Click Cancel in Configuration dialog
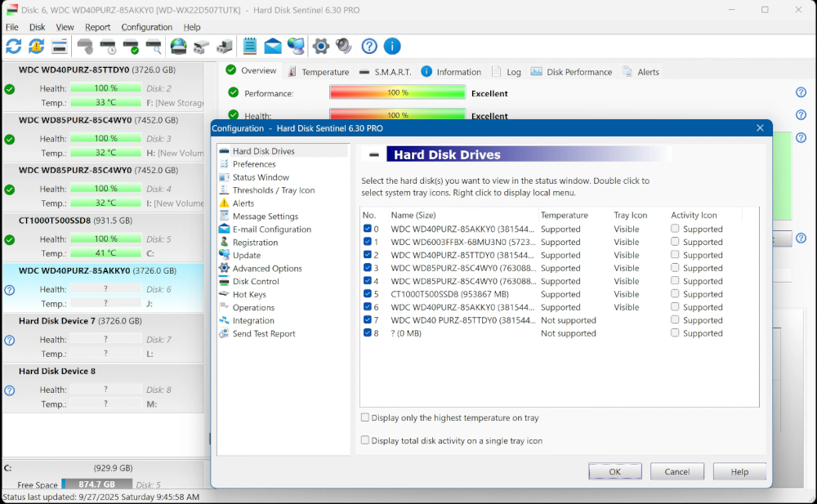Image resolution: width=817 pixels, height=504 pixels. coord(676,471)
